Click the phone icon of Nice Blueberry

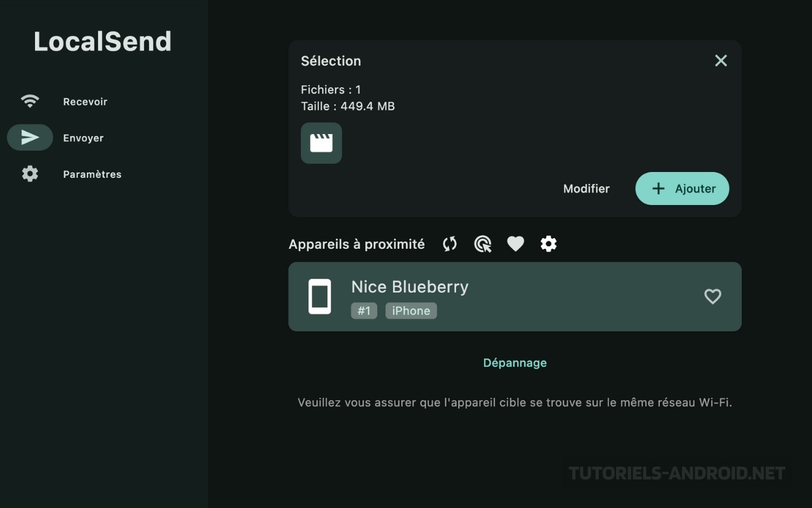pyautogui.click(x=320, y=297)
